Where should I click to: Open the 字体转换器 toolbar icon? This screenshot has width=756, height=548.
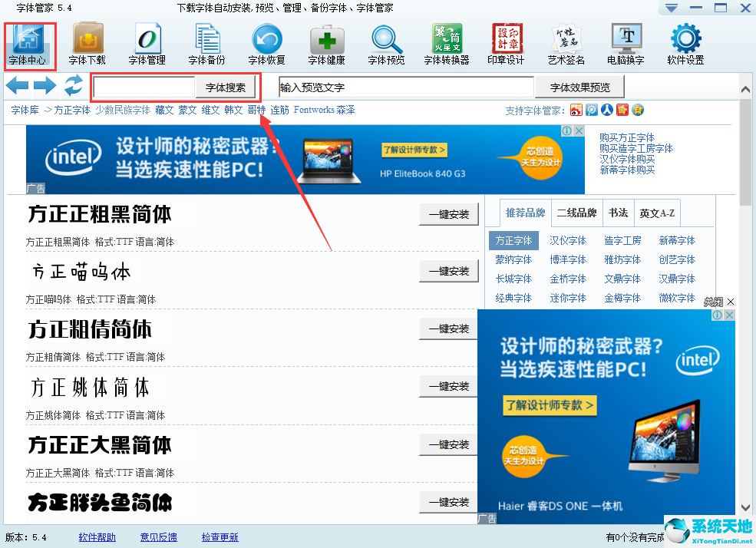pyautogui.click(x=447, y=45)
